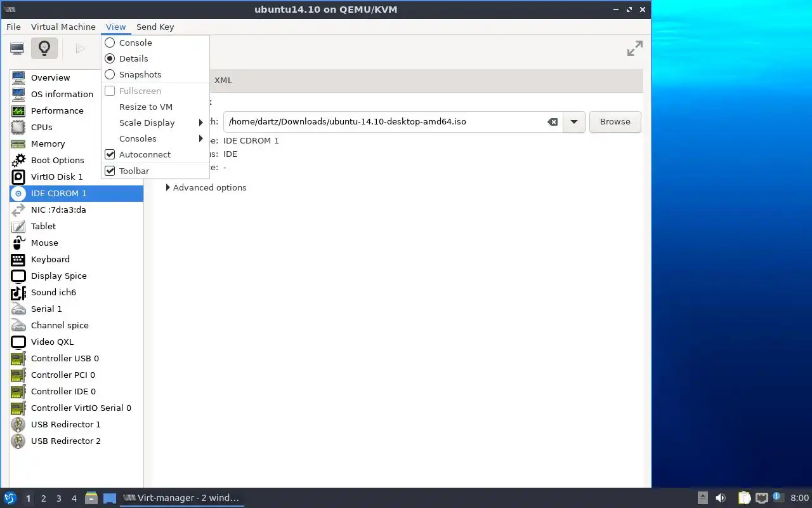This screenshot has width=812, height=508.
Task: Select the USB Redirector 2 icon
Action: click(x=18, y=441)
